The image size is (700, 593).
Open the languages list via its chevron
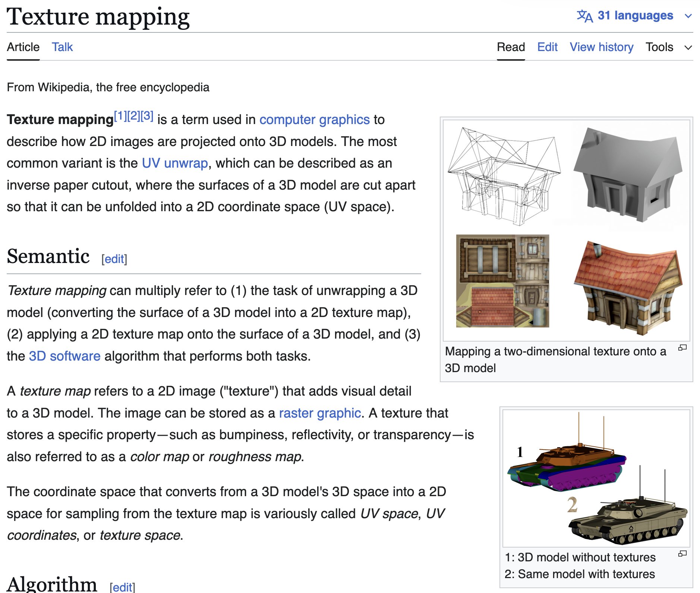coord(688,16)
